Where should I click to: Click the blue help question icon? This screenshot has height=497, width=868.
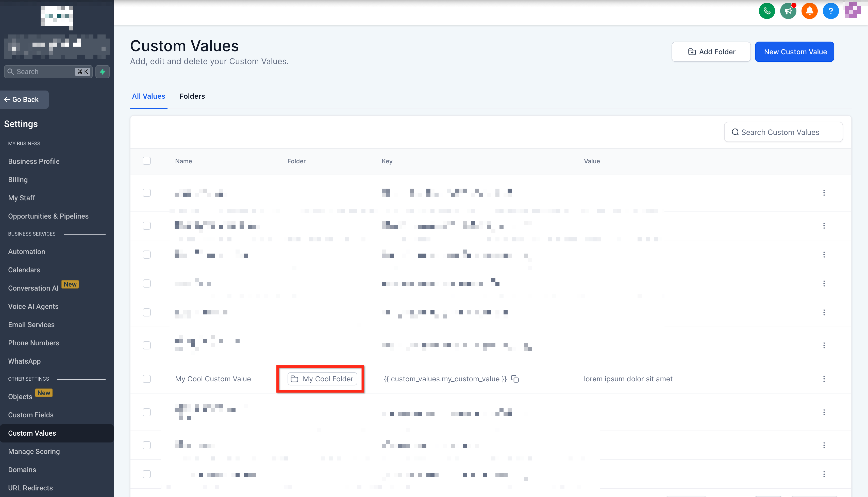(x=830, y=11)
